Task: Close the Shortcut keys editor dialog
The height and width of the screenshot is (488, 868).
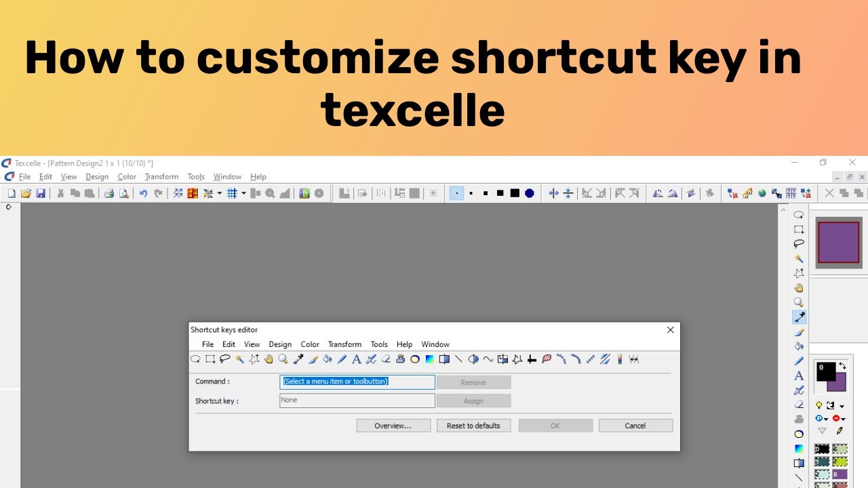Action: click(x=670, y=330)
